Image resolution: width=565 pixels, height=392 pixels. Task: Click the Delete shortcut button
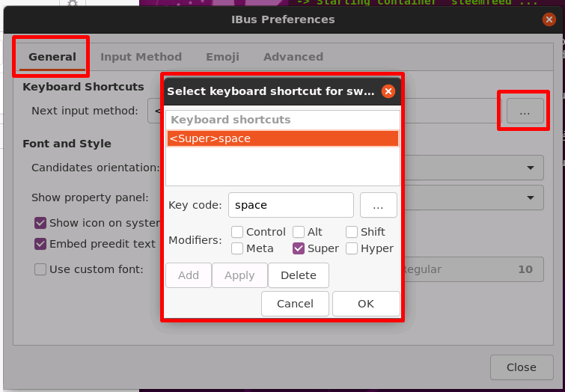point(299,275)
